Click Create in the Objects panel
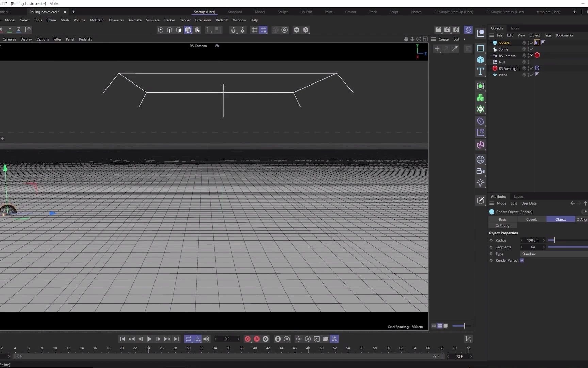588x368 pixels. (443, 39)
